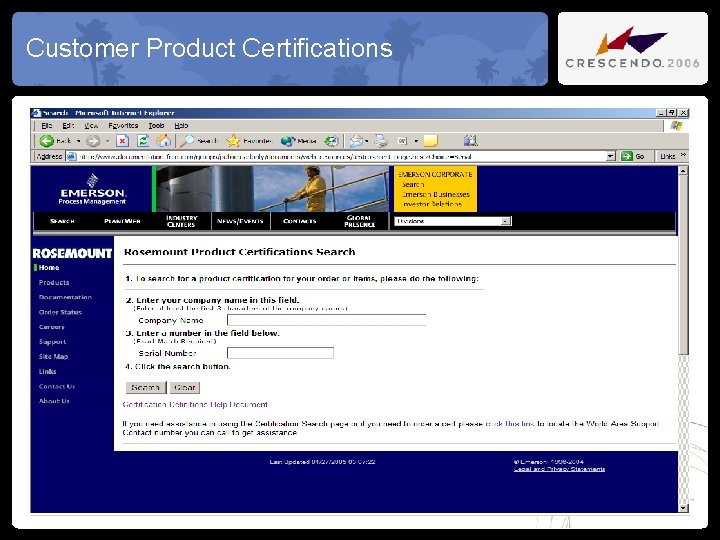Screen dimensions: 720x540
Task: Go to the Home page icon
Action: pos(164,141)
